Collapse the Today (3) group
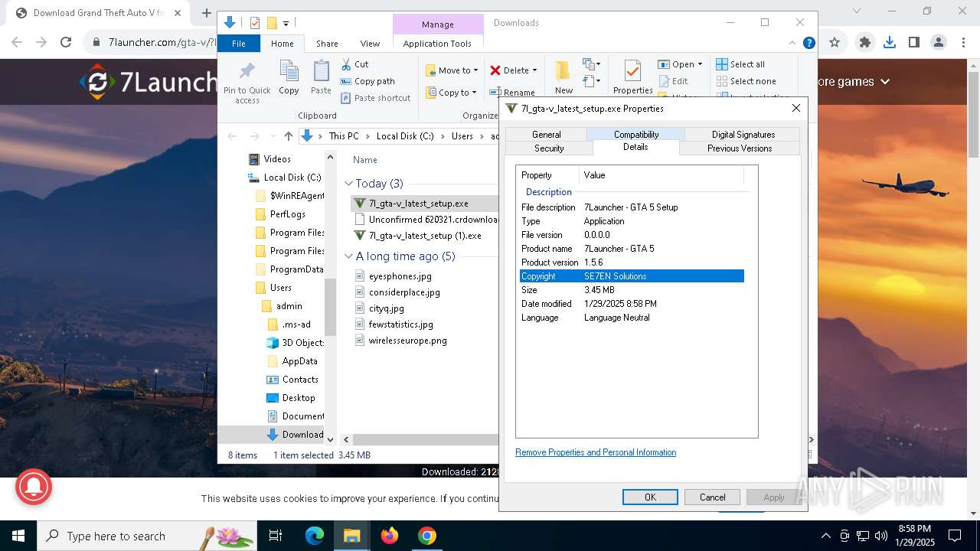 [x=349, y=184]
